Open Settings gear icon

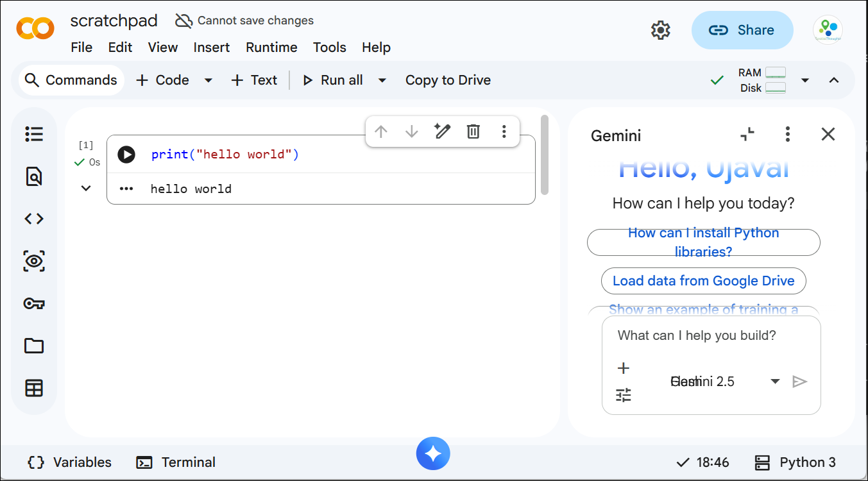tap(660, 30)
